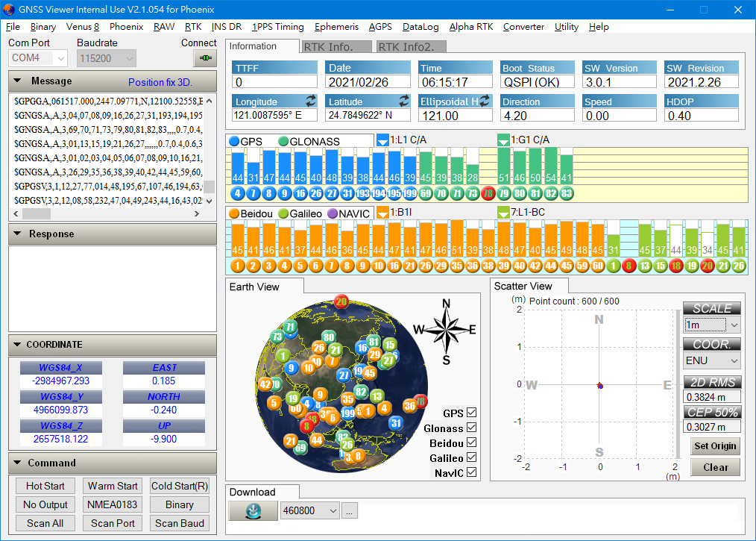Open the 1:L1 C/A signal selector dropdown
Viewport: 756px width, 541px height.
(x=382, y=141)
